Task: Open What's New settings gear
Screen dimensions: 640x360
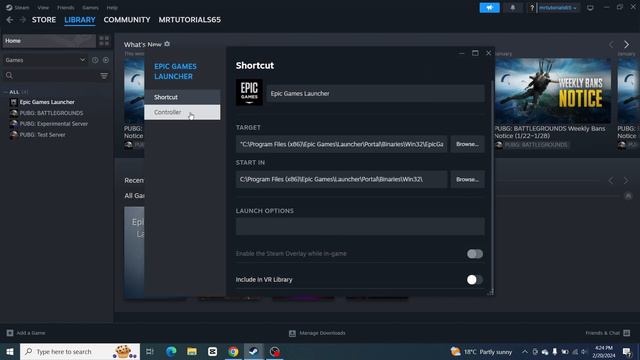Action: coord(167,44)
